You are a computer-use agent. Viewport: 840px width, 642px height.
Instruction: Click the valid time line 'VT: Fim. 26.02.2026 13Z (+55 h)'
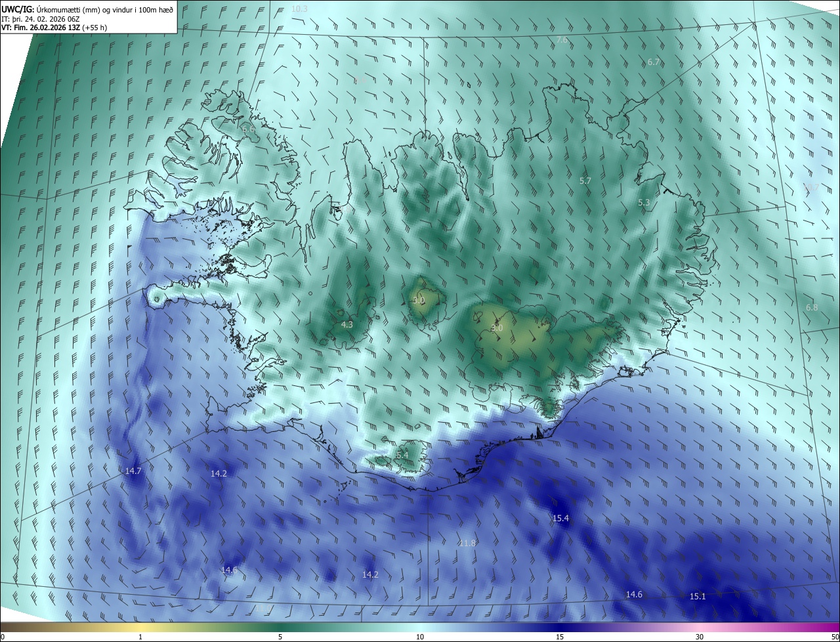coord(54,28)
